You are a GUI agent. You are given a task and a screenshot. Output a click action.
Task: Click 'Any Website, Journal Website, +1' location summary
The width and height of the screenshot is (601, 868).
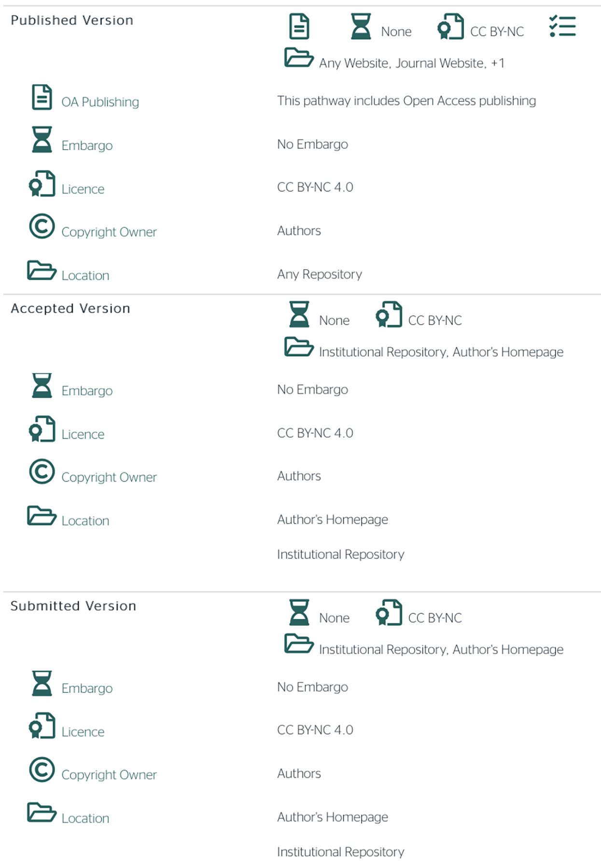411,63
